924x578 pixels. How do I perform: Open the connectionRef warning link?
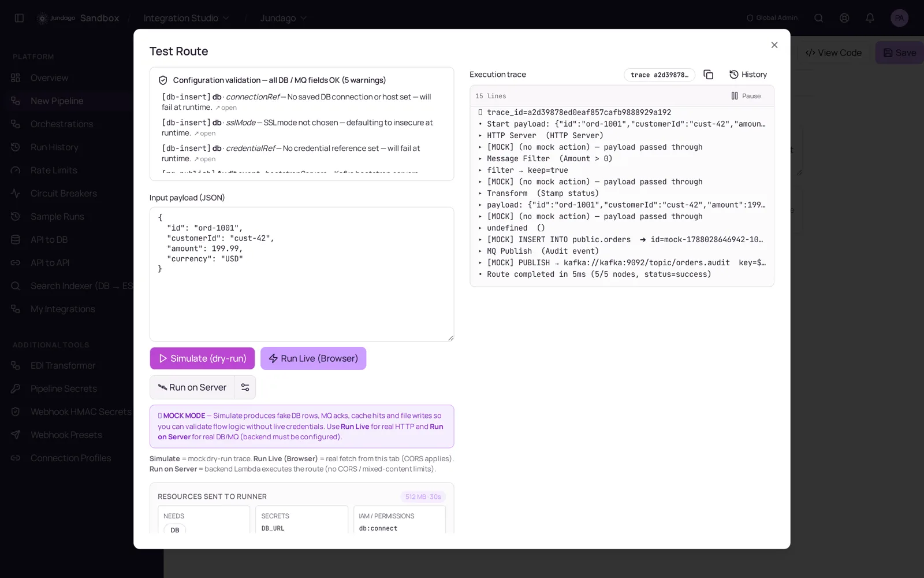pos(226,108)
